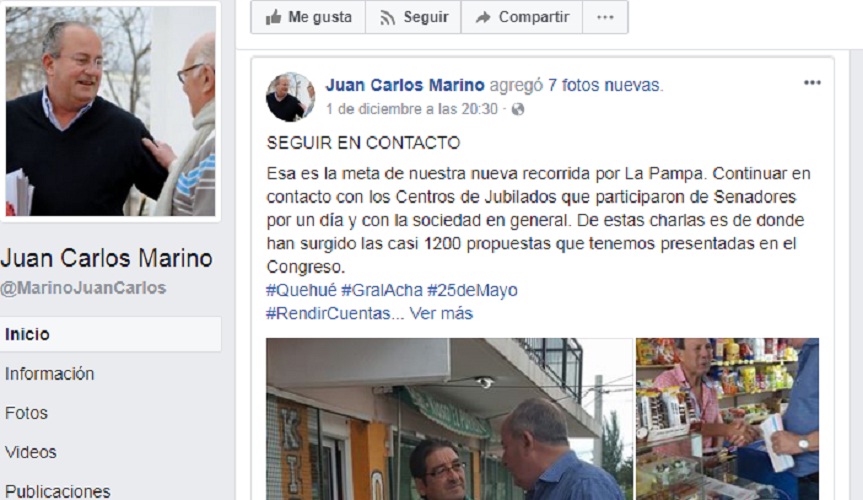This screenshot has width=863, height=500.
Task: Open the large page profile picture
Action: point(111,111)
